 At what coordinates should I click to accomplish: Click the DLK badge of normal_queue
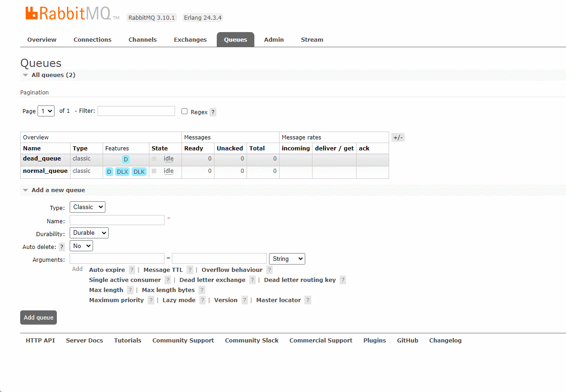click(x=139, y=172)
